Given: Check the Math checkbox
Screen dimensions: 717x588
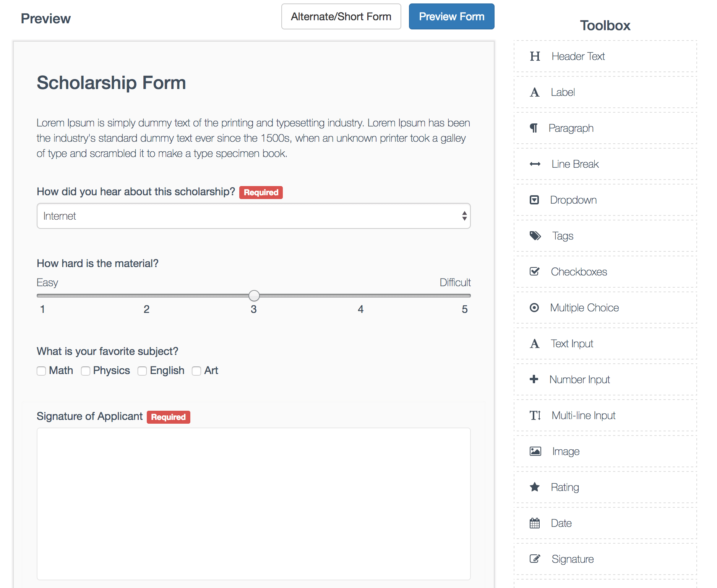Looking at the screenshot, I should coord(41,371).
